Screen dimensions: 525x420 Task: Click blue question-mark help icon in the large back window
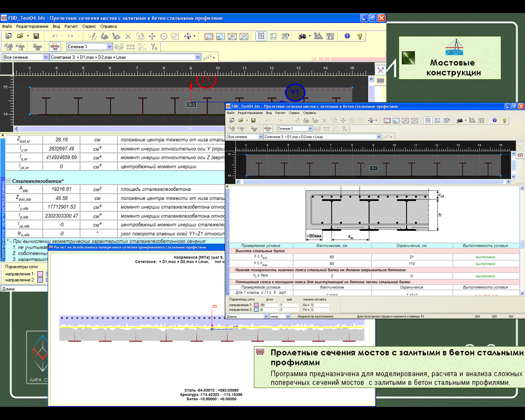point(347,37)
